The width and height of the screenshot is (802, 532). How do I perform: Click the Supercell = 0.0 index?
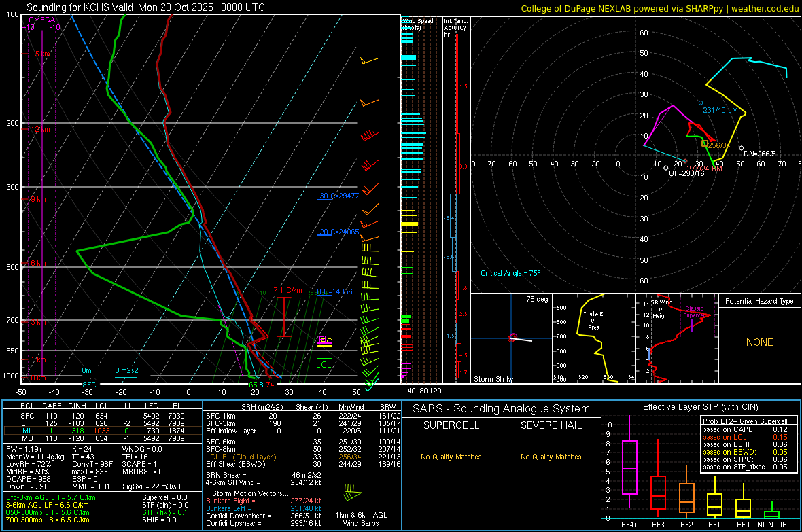click(x=164, y=497)
